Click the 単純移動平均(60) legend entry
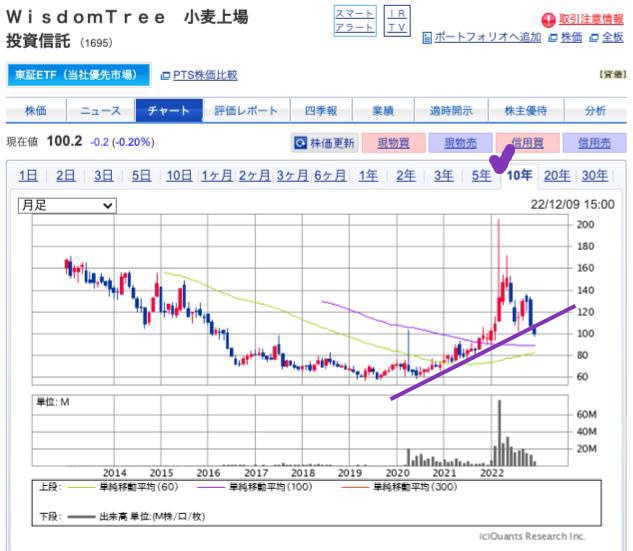Screen dimensions: 633x551 tap(123, 487)
